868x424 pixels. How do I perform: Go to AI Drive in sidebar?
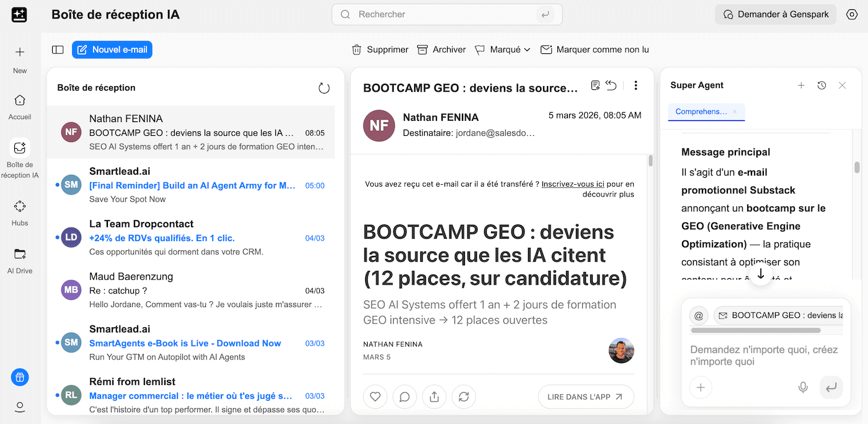20,260
